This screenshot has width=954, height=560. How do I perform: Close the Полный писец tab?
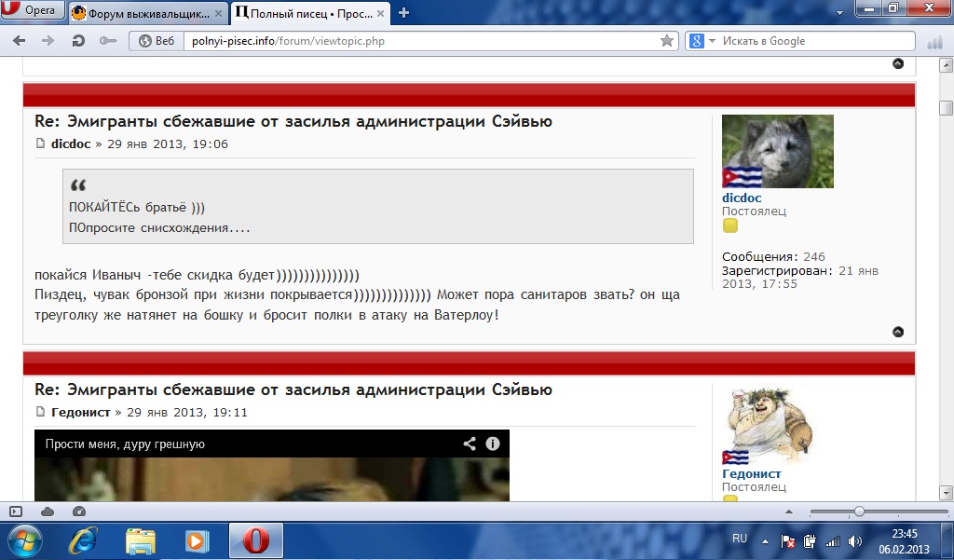(x=380, y=13)
